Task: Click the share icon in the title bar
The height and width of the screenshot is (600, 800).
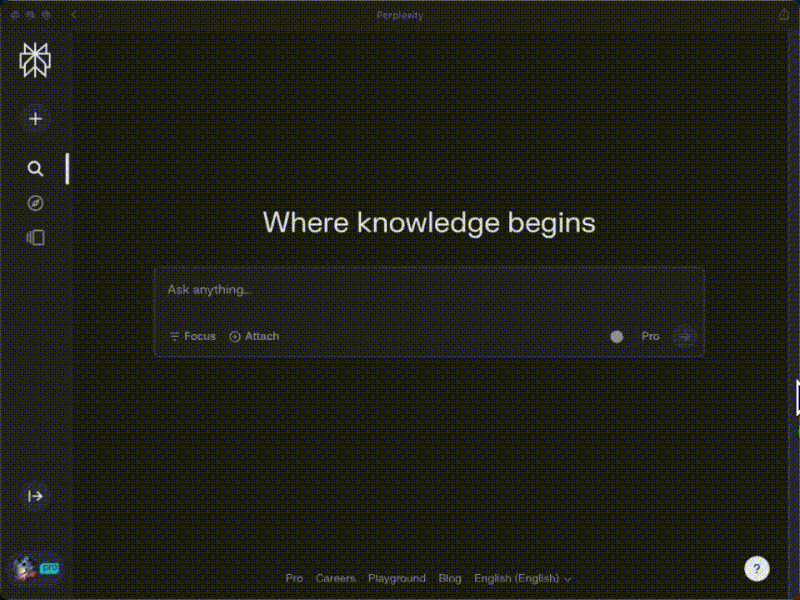Action: click(x=783, y=15)
